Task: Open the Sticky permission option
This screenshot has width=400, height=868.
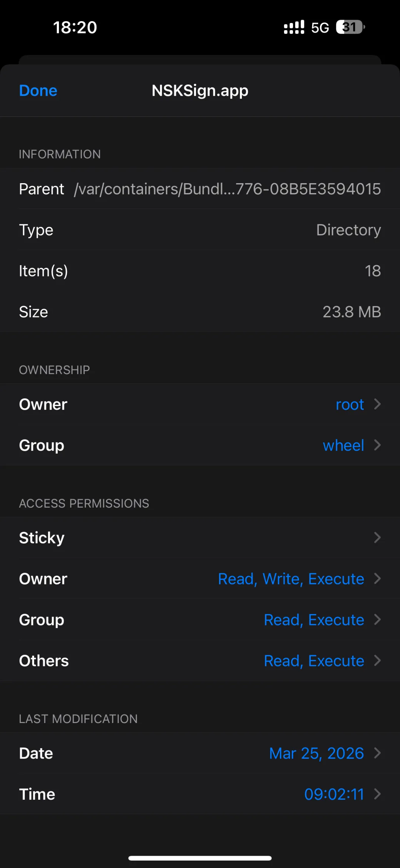Action: pyautogui.click(x=200, y=538)
